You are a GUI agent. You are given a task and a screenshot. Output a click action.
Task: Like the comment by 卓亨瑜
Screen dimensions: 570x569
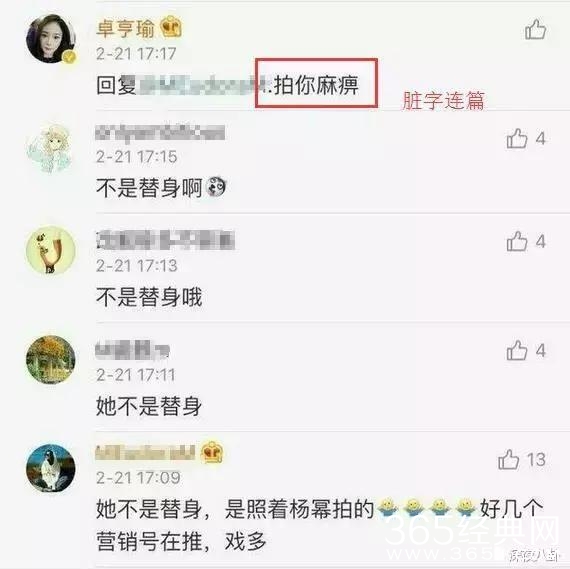[535, 30]
